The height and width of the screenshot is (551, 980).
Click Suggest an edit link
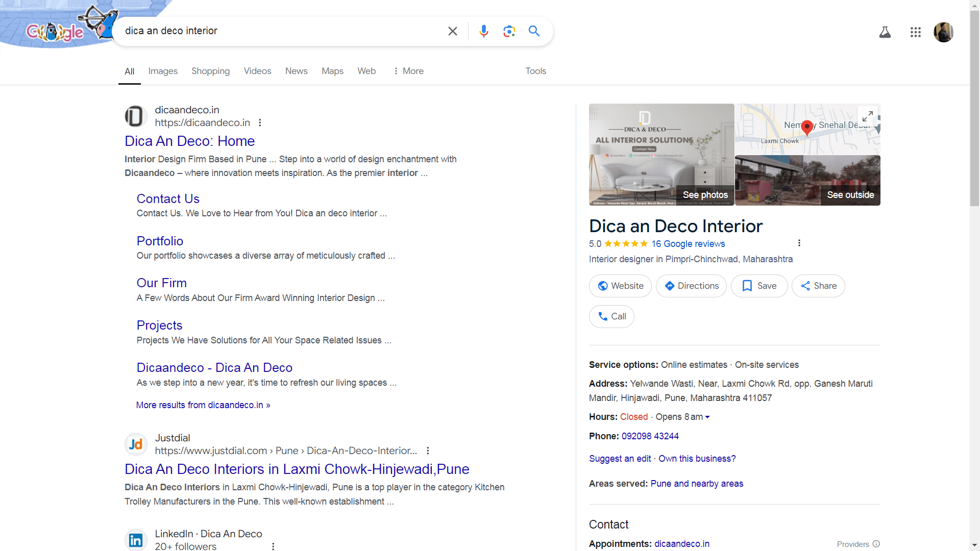(x=620, y=459)
